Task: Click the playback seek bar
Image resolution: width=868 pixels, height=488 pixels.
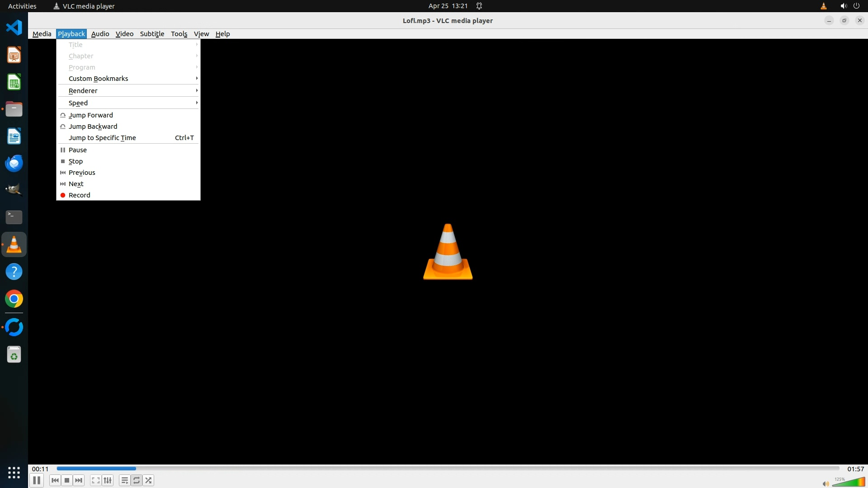Action: (448, 469)
